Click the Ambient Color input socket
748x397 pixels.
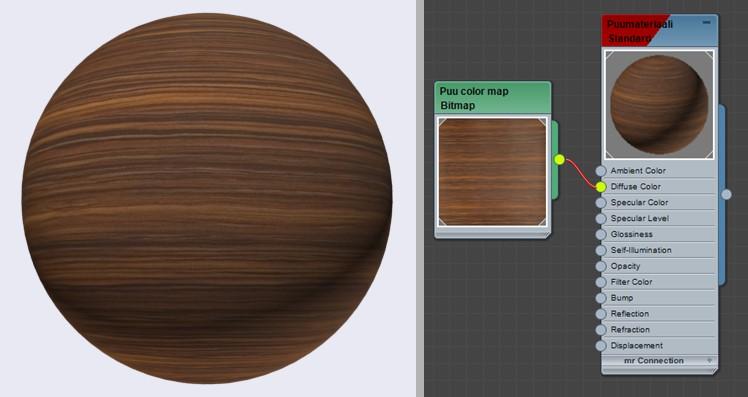pyautogui.click(x=601, y=171)
